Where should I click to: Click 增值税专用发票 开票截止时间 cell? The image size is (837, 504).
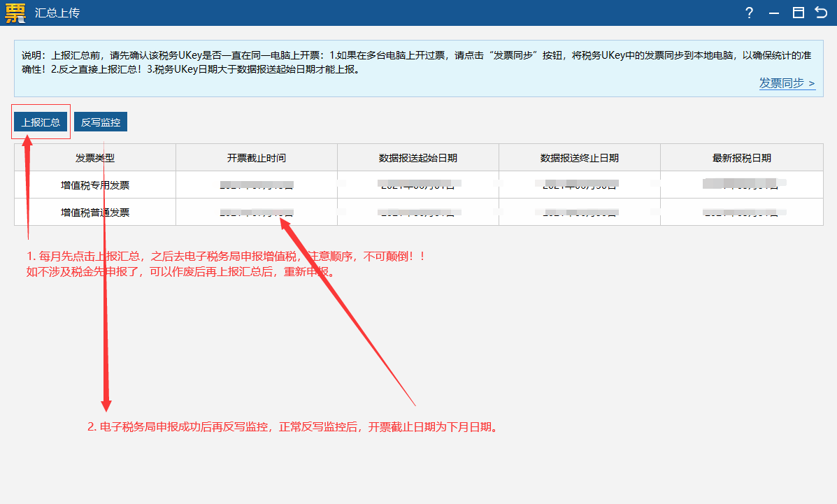point(257,185)
